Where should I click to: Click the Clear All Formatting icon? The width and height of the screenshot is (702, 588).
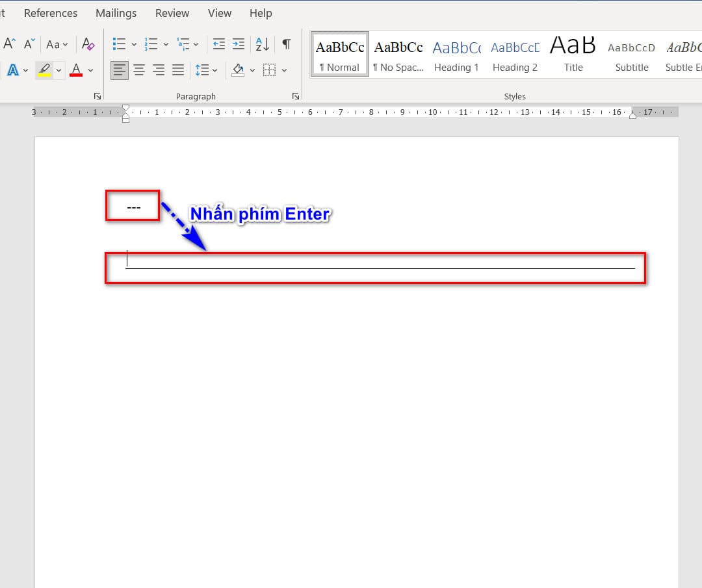tap(88, 44)
